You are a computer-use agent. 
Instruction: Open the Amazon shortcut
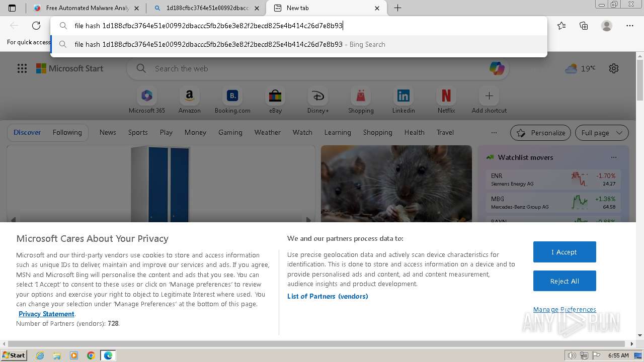coord(189,101)
